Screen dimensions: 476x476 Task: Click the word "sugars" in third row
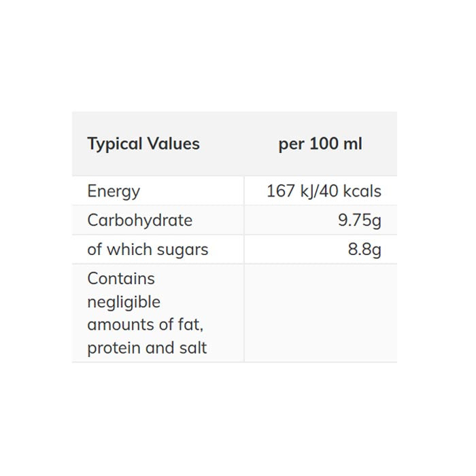pyautogui.click(x=182, y=250)
